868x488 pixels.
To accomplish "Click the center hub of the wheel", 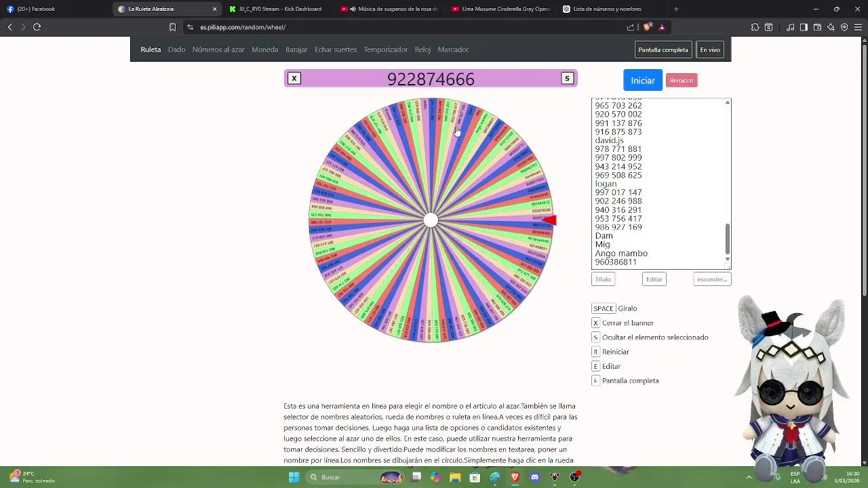I will [x=431, y=220].
